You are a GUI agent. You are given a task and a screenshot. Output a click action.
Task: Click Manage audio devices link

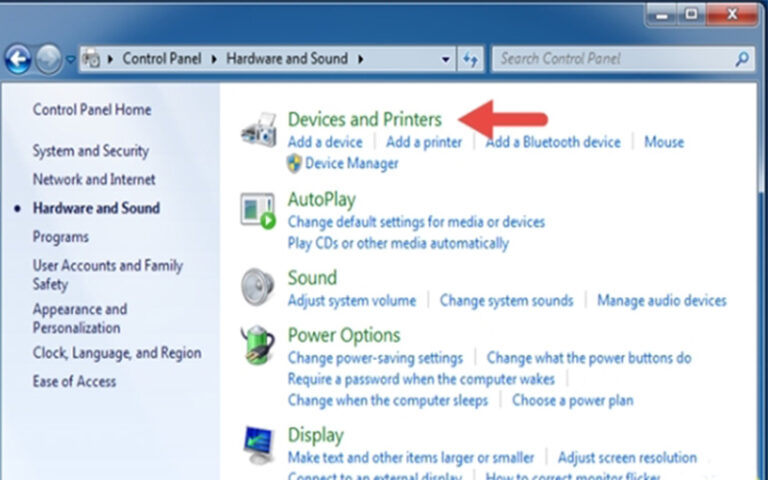coord(662,300)
